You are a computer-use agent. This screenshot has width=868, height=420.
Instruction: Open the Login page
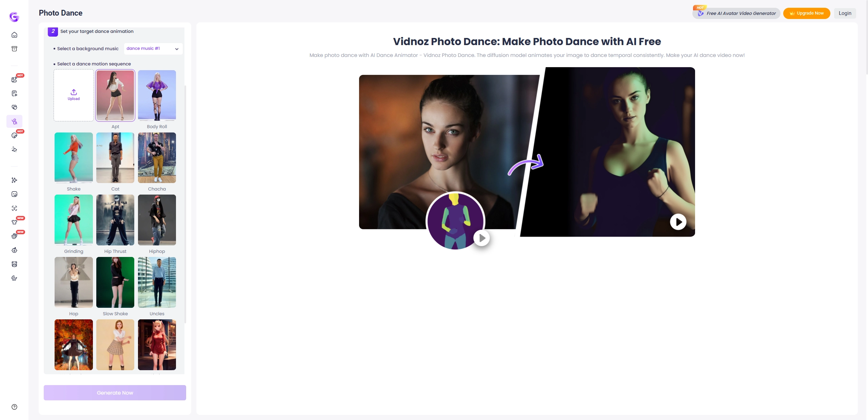pyautogui.click(x=845, y=13)
